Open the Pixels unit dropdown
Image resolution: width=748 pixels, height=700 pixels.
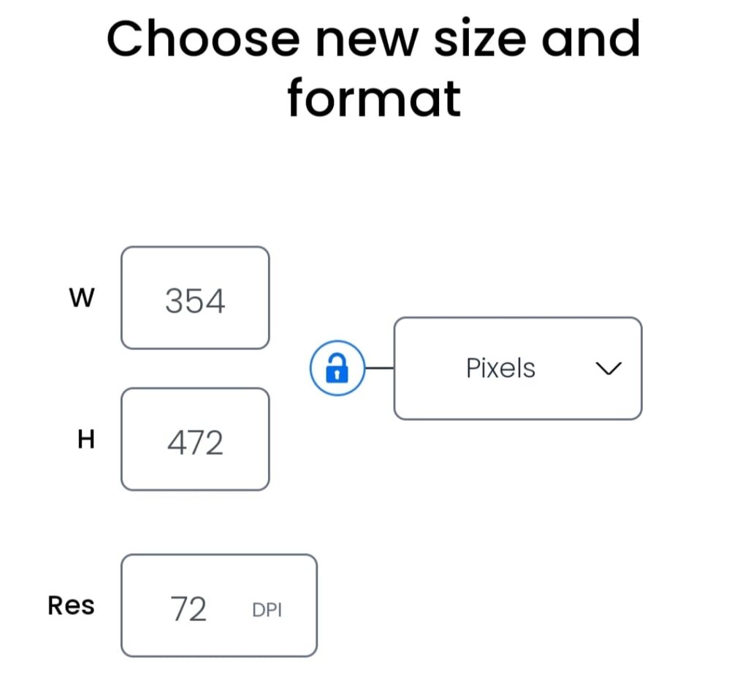[x=517, y=368]
